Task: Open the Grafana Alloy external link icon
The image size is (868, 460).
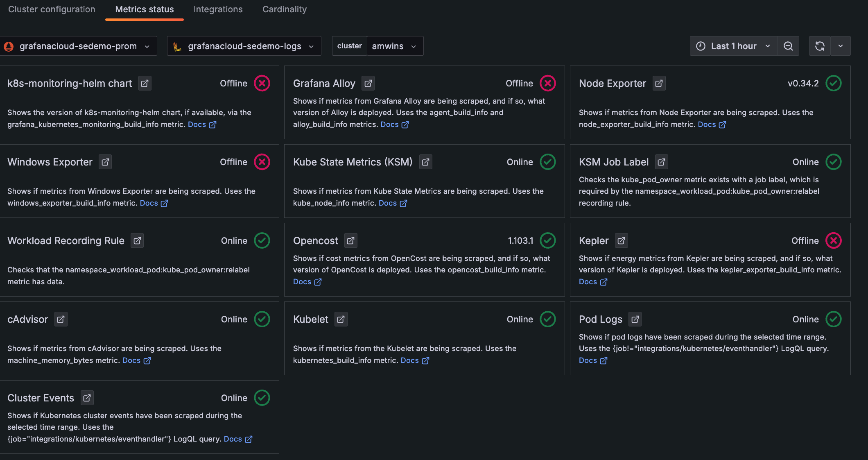Action: pyautogui.click(x=368, y=83)
